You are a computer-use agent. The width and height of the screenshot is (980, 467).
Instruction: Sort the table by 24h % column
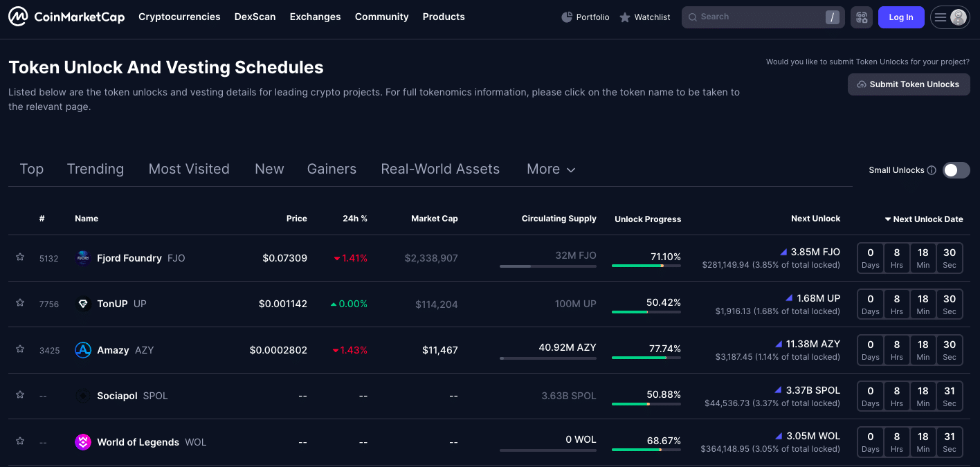pyautogui.click(x=355, y=219)
